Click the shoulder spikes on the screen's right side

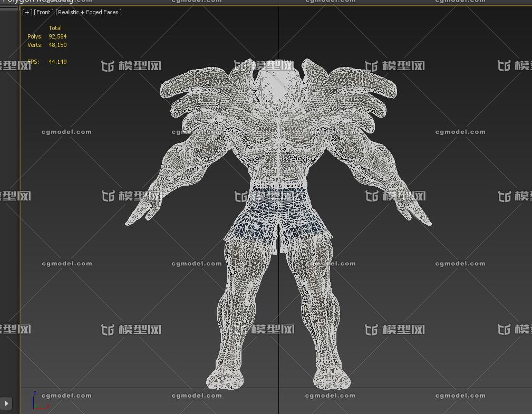click(364, 90)
